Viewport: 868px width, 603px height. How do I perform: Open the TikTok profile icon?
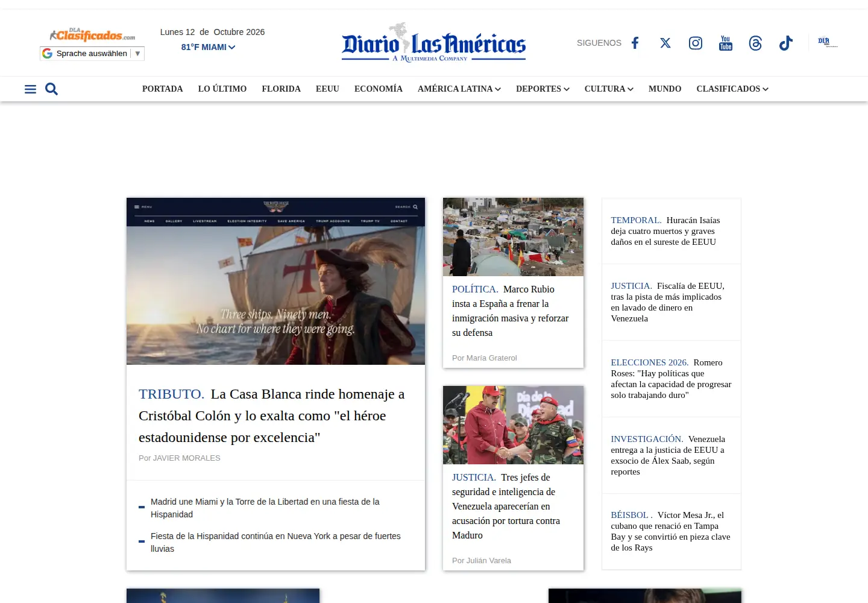[785, 43]
